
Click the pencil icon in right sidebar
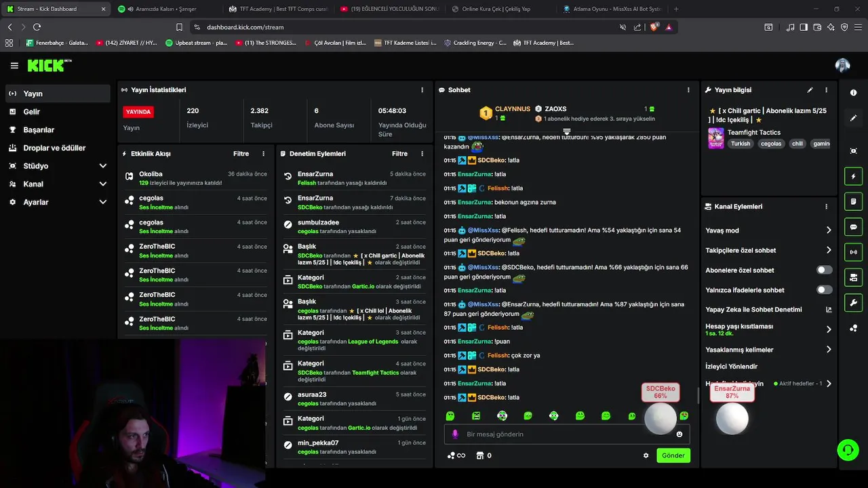[853, 118]
